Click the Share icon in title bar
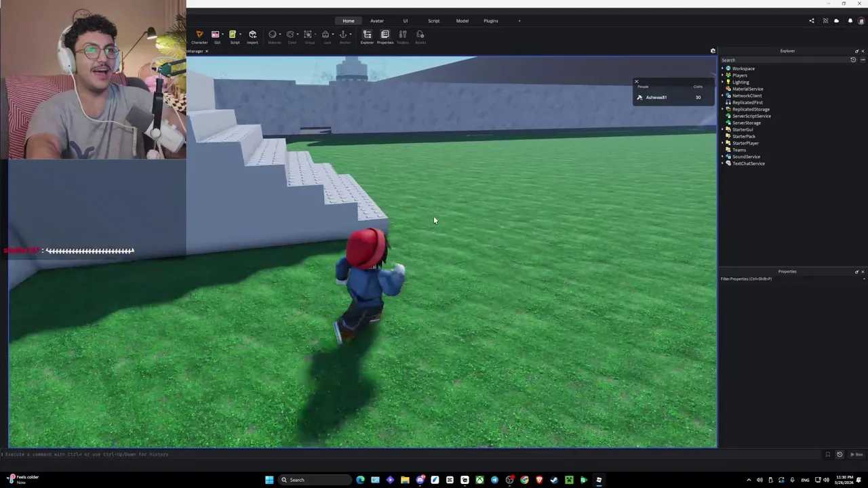 812,21
